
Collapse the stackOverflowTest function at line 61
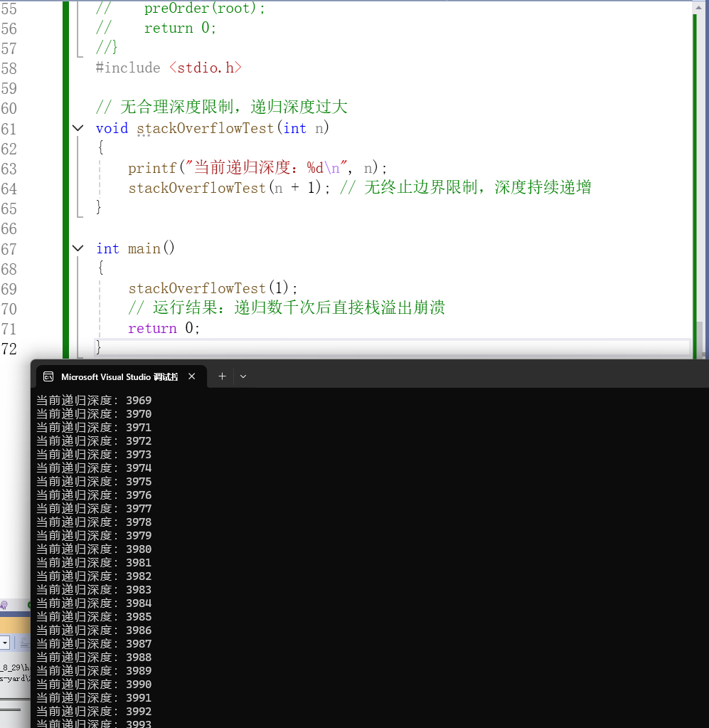pos(78,127)
